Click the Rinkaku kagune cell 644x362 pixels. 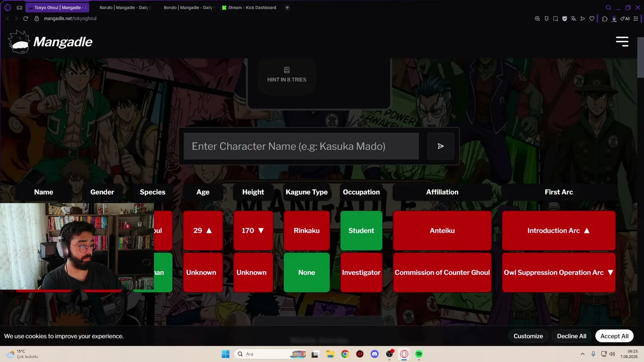point(306,231)
